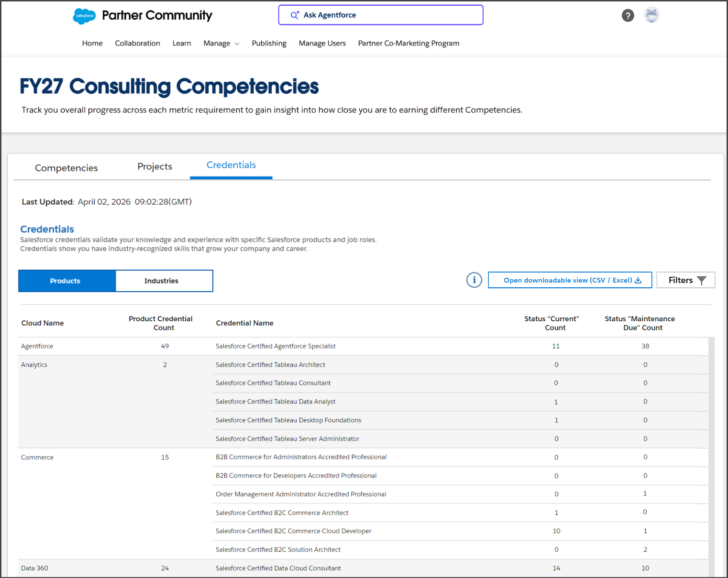This screenshot has width=728, height=578.
Task: Click the Product Credential Count column header
Action: 161,323
